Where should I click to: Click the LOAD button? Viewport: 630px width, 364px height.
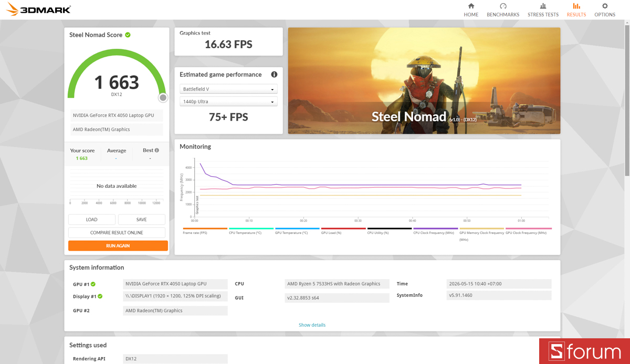point(92,220)
